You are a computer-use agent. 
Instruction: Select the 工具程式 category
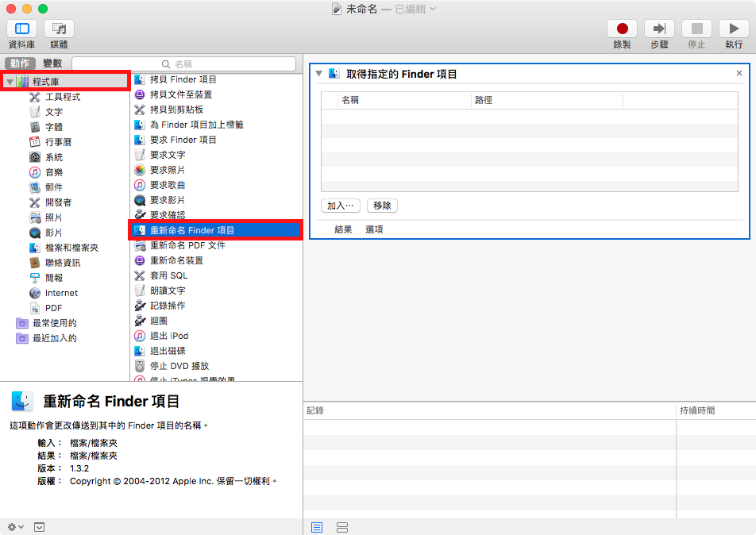tap(63, 97)
